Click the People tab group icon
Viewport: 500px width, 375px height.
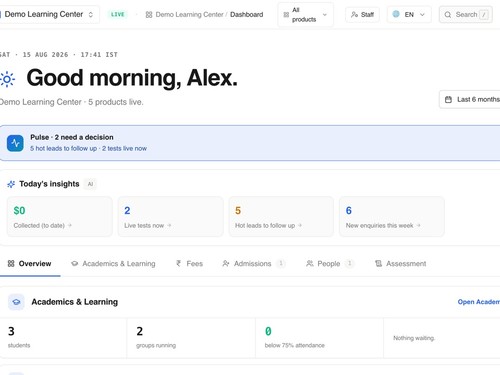click(x=310, y=264)
